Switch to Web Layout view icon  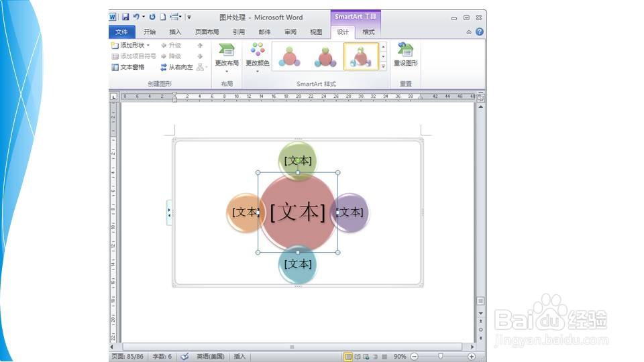point(366,357)
